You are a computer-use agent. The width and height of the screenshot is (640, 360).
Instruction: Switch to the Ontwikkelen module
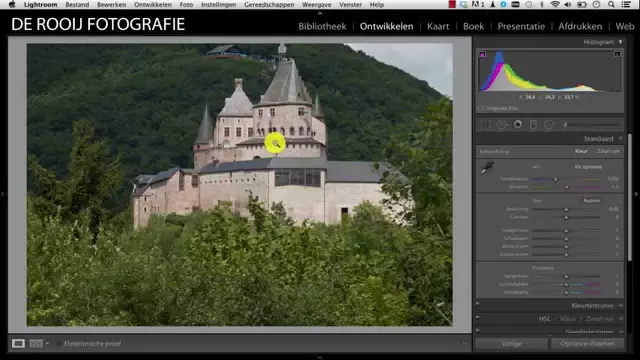(x=386, y=26)
